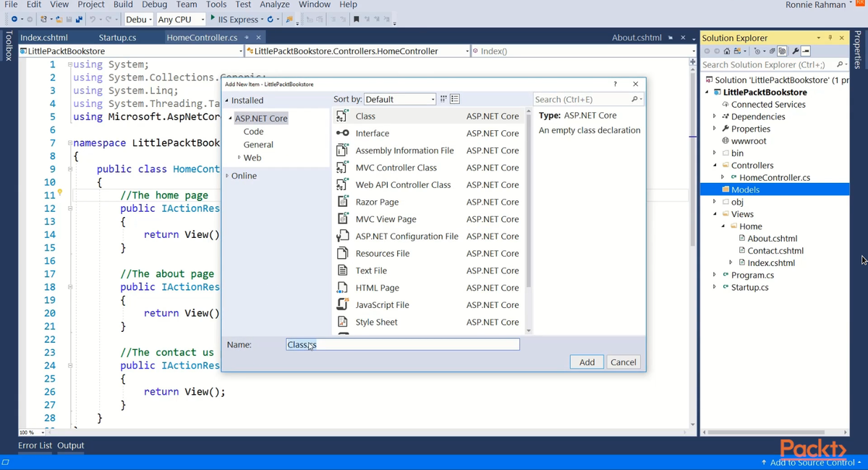
Task: Open the Index() member dropdown
Action: (583, 51)
